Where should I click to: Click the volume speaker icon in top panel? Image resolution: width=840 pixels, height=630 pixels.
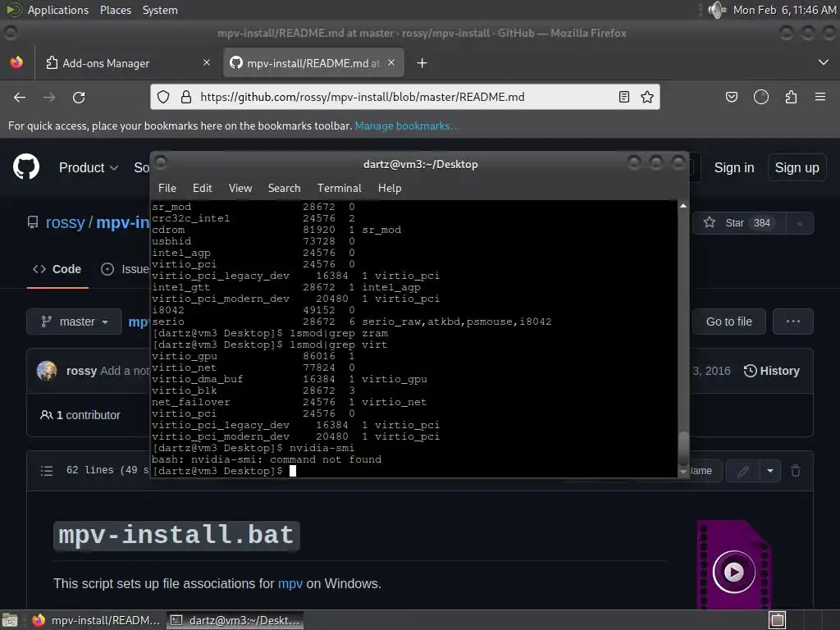[716, 10]
